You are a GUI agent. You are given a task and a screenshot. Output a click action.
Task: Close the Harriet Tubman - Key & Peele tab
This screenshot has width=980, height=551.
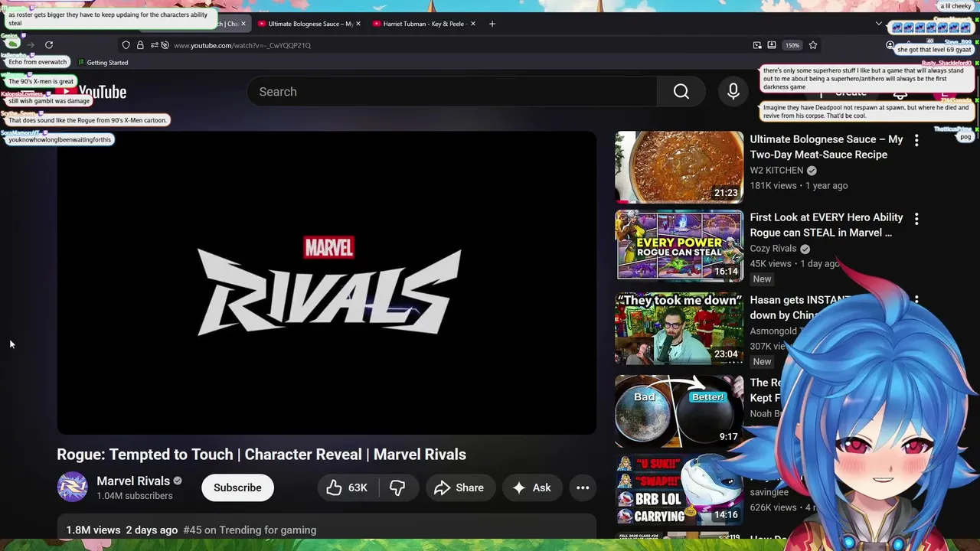pyautogui.click(x=473, y=24)
